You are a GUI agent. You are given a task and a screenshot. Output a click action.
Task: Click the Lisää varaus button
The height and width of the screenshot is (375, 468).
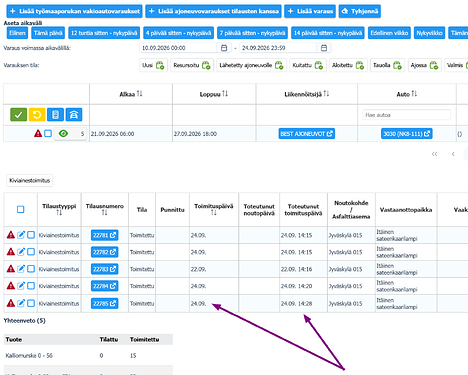[310, 11]
